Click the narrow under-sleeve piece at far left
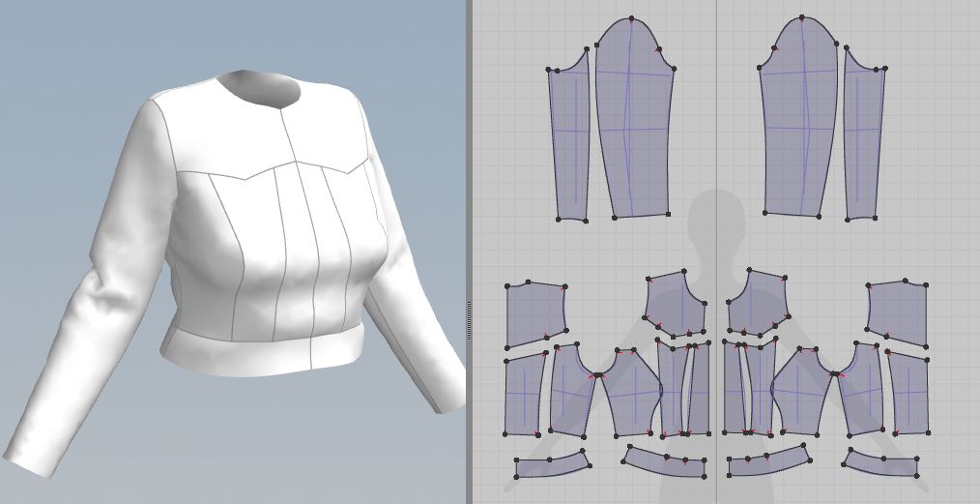 pyautogui.click(x=569, y=137)
